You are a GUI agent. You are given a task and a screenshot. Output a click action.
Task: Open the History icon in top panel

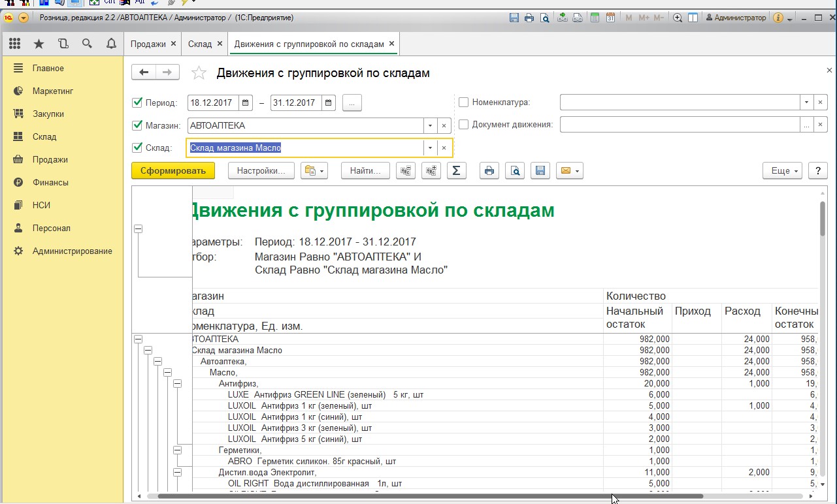63,44
